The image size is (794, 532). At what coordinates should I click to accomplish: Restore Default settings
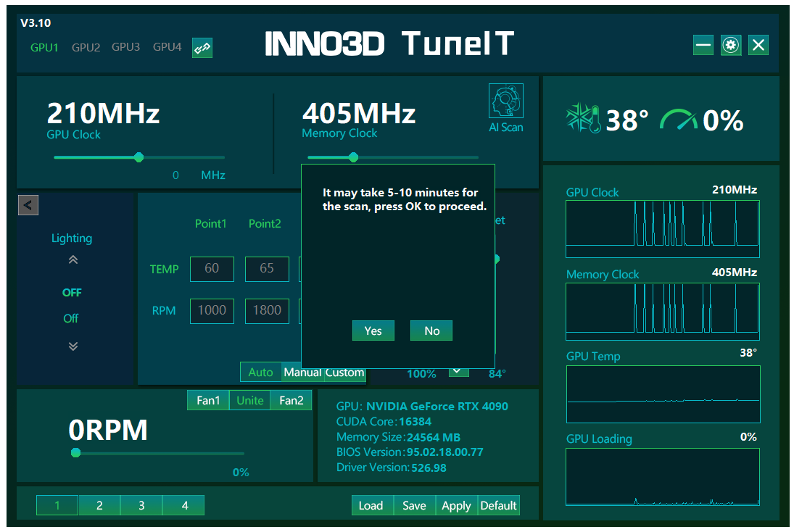[x=499, y=505]
